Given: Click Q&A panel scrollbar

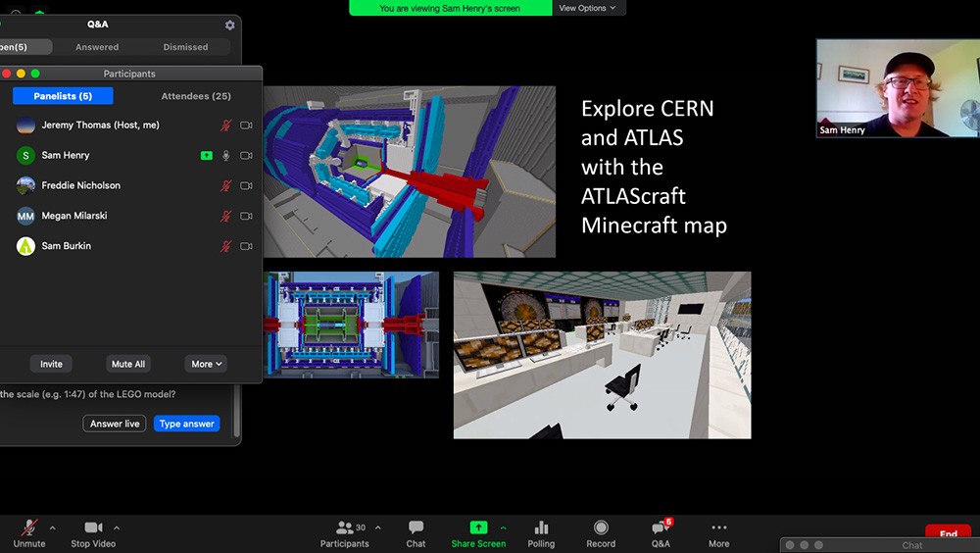Looking at the screenshot, I should tap(237, 410).
